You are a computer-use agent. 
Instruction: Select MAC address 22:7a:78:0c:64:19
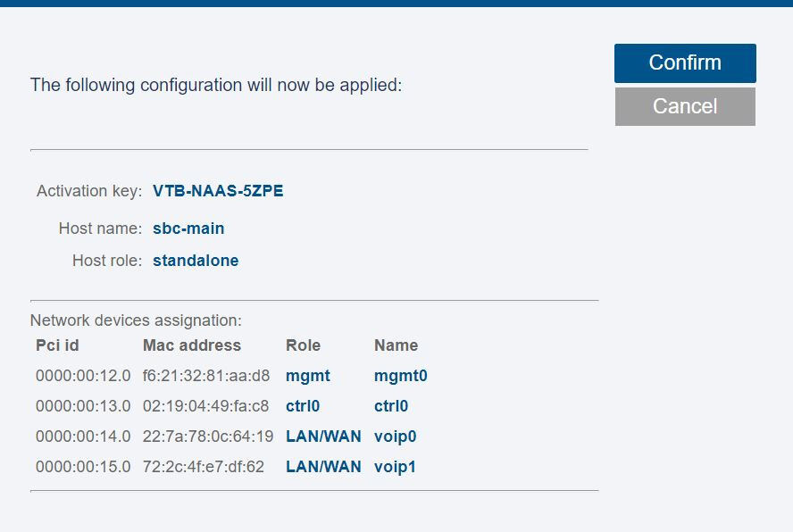pyautogui.click(x=208, y=436)
